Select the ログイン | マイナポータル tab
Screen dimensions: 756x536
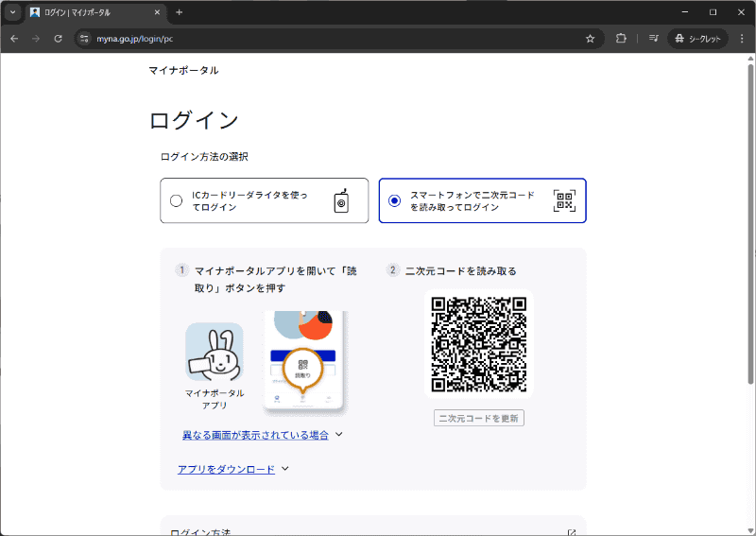95,12
